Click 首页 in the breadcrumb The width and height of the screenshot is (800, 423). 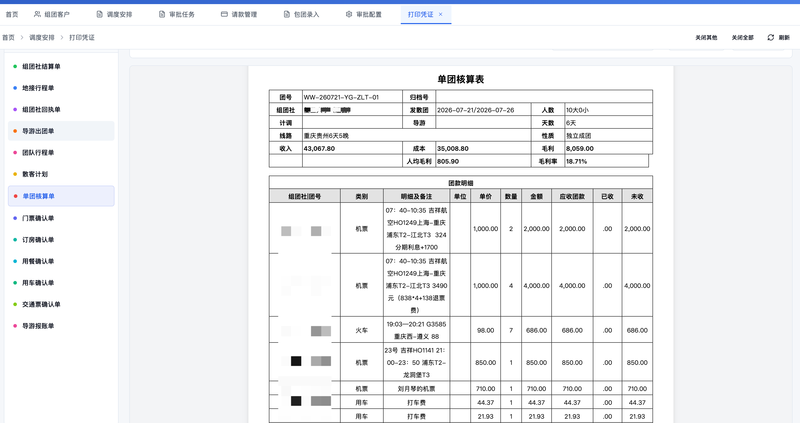(8, 37)
